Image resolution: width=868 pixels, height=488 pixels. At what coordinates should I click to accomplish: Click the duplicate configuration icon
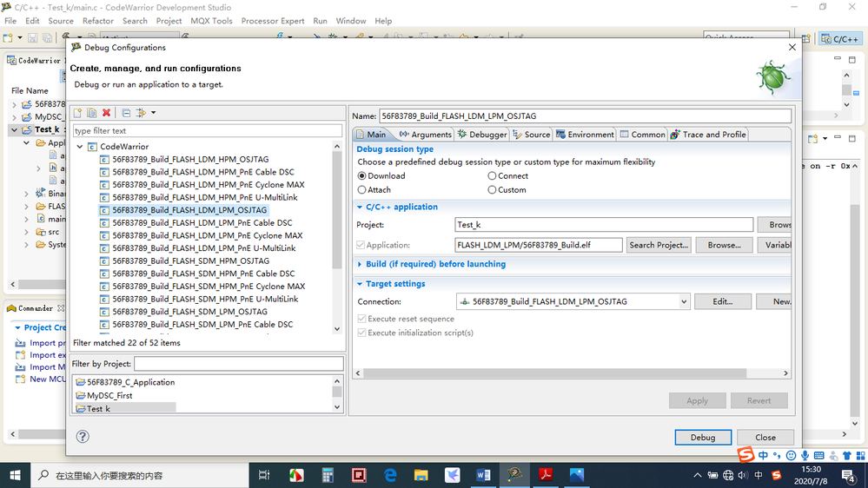92,113
